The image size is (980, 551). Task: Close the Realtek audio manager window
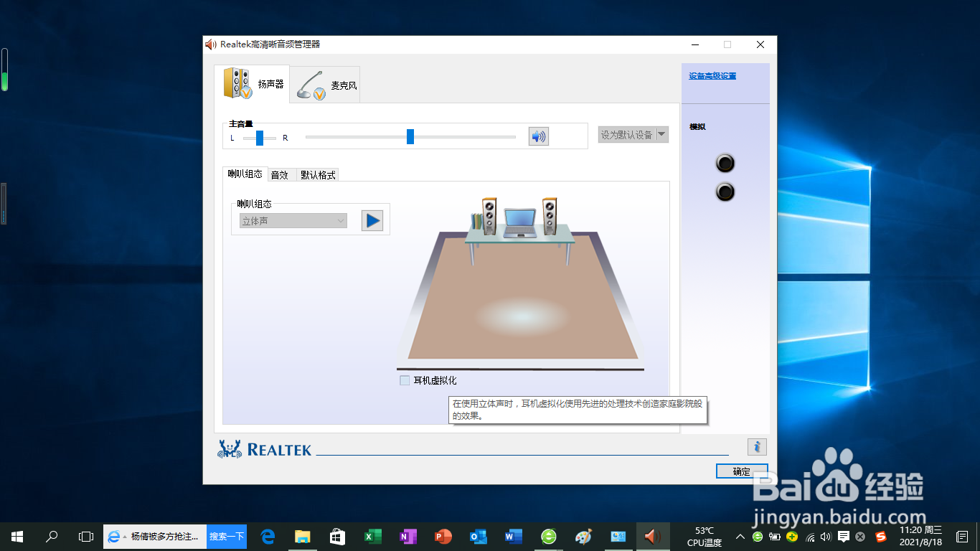point(760,44)
